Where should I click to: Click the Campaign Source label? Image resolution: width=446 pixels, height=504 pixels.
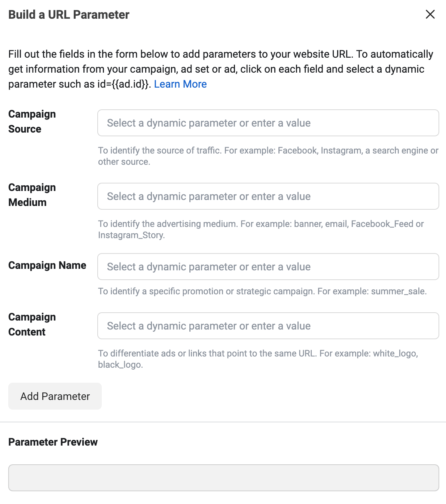(32, 121)
